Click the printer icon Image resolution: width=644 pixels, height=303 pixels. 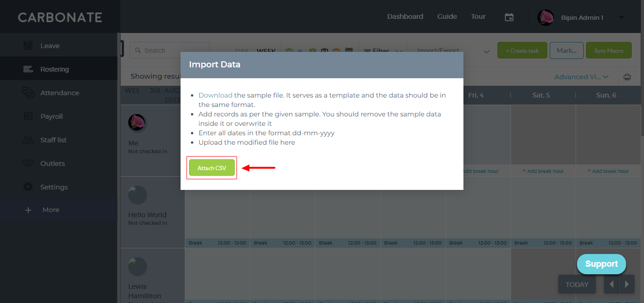[627, 77]
